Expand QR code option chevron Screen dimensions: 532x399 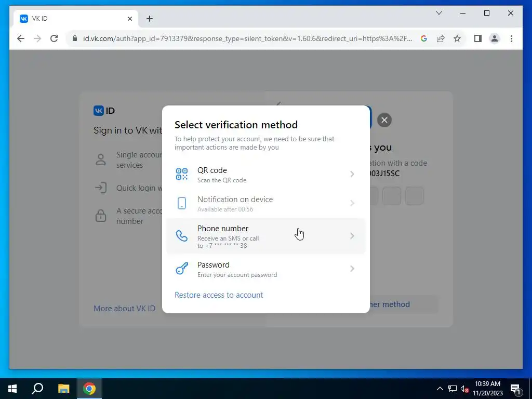pyautogui.click(x=352, y=174)
